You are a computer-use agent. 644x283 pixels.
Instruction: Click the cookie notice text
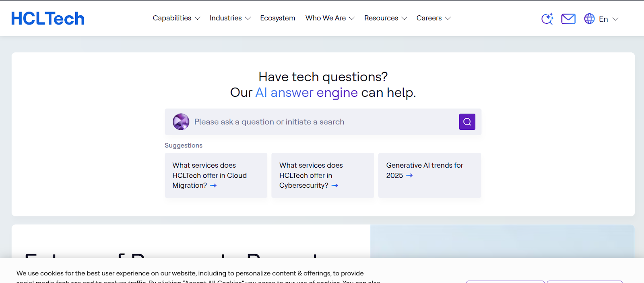197,277
